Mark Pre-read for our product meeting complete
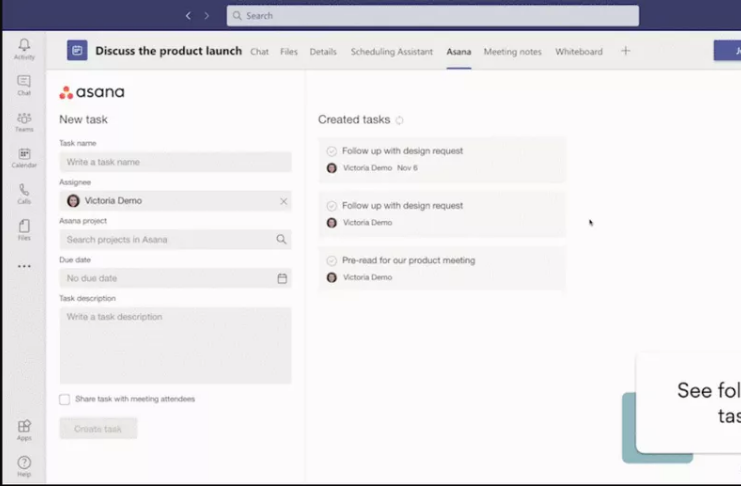The width and height of the screenshot is (741, 486). (x=332, y=261)
